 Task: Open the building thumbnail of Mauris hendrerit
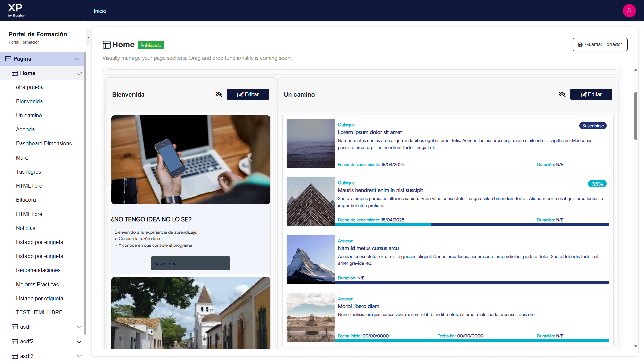[x=311, y=201]
